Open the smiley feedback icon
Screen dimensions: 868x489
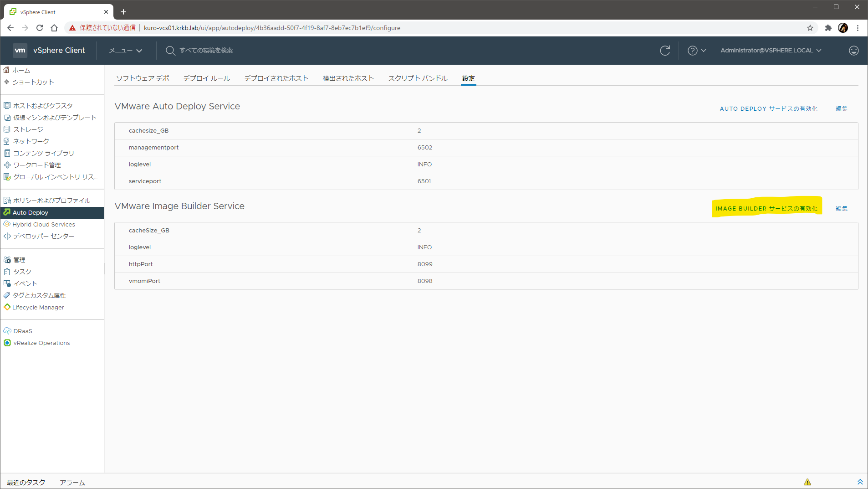[853, 51]
